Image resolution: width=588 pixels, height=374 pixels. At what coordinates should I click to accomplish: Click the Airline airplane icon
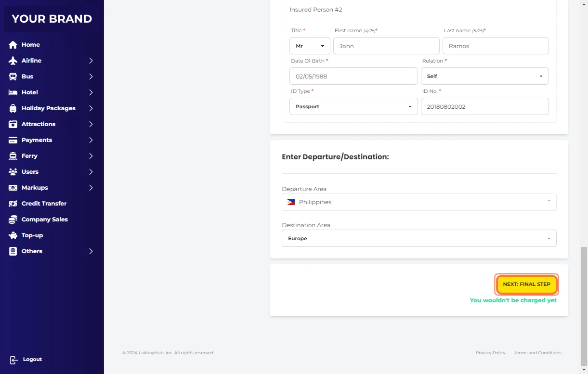coord(13,61)
